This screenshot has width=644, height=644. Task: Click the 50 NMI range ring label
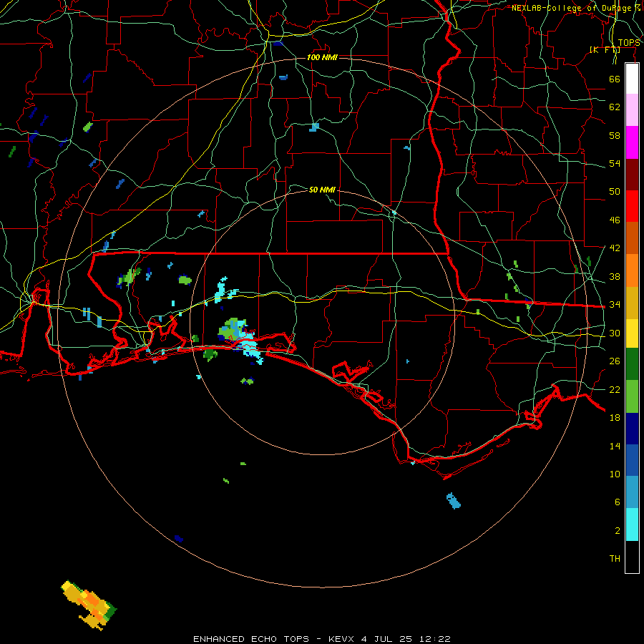322,190
